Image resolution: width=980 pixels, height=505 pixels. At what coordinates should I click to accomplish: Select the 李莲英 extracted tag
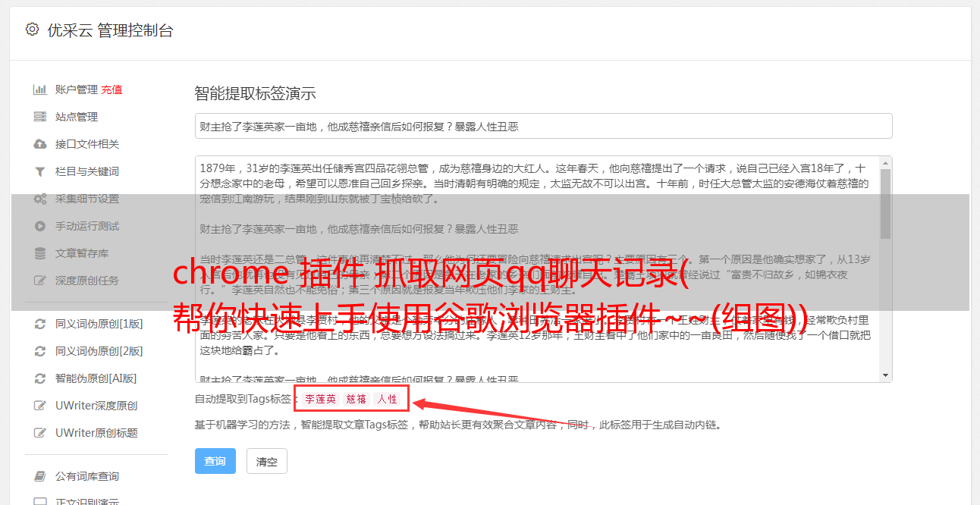pyautogui.click(x=320, y=399)
